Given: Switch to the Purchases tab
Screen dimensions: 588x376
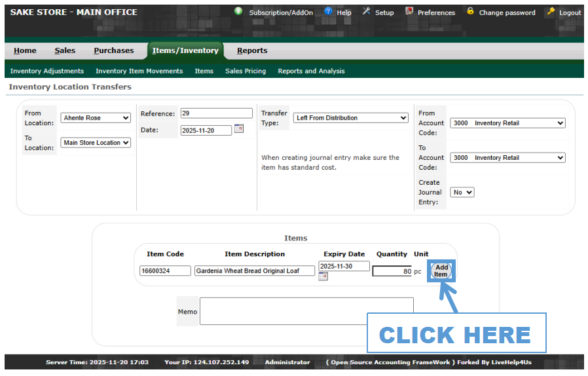Looking at the screenshot, I should pos(113,50).
